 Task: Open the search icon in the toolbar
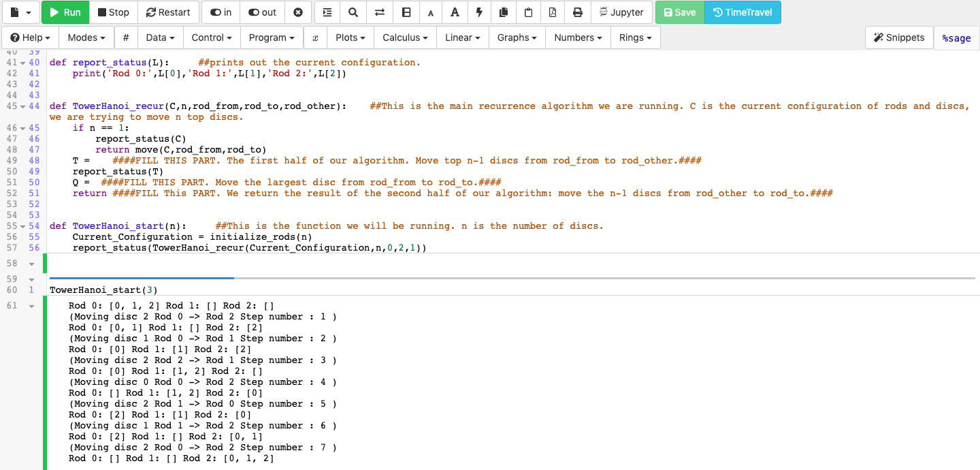click(354, 12)
